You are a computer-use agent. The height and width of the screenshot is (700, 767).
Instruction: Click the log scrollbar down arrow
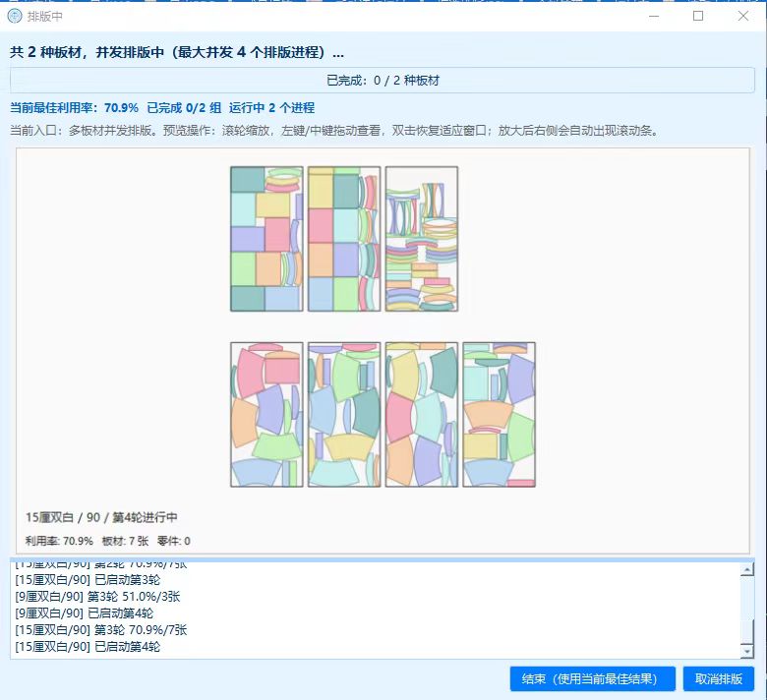click(747, 651)
